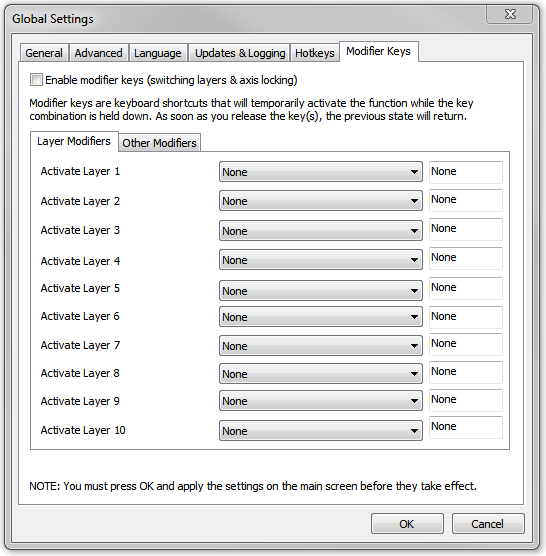Enable modifier keys checkbox

36,80
